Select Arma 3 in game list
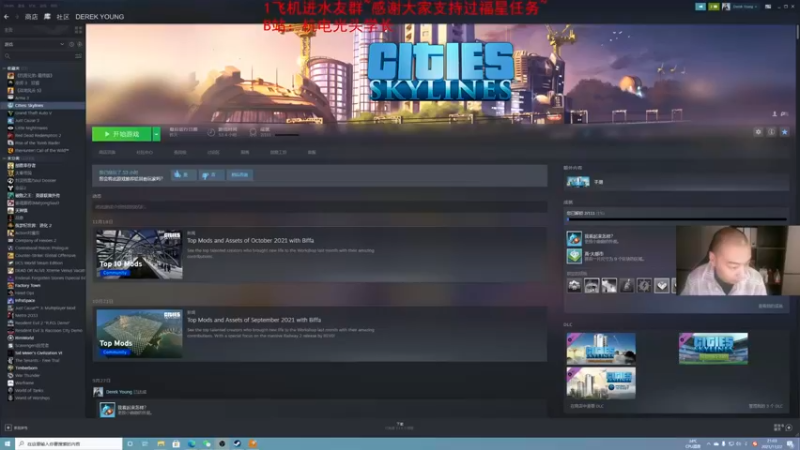The width and height of the screenshot is (800, 450). click(x=21, y=98)
